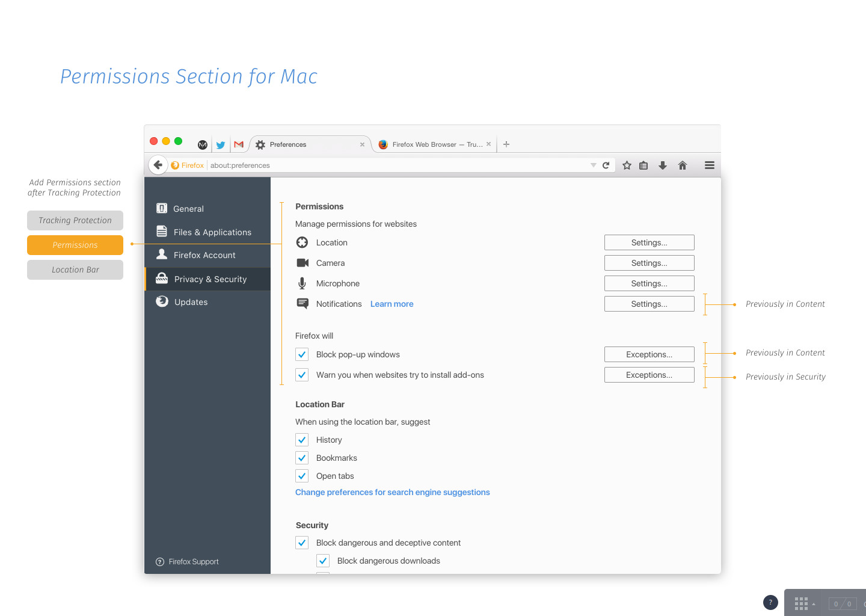Click the Location crosshair icon
The width and height of the screenshot is (866, 616).
point(302,242)
